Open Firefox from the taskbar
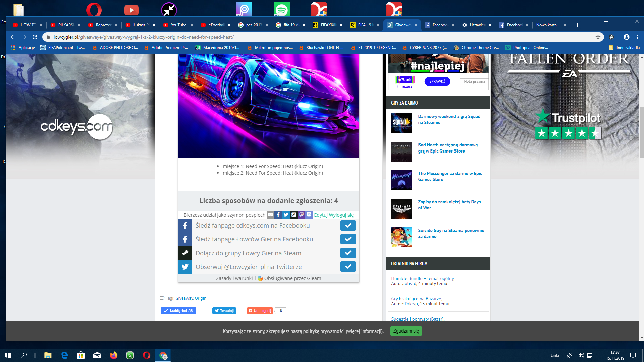This screenshot has width=644, height=362. coord(114,355)
